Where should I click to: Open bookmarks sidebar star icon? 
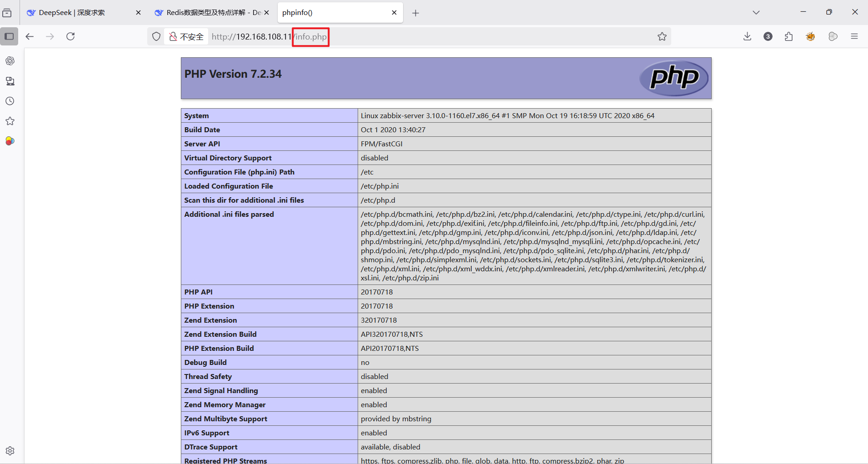[10, 121]
